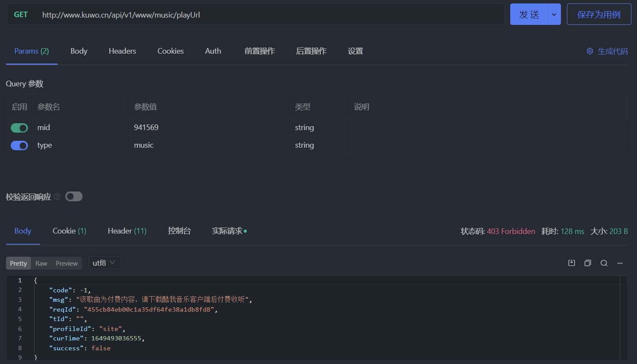The height and width of the screenshot is (364, 637).
Task: Open the response more options ellipsis
Action: coord(620,263)
